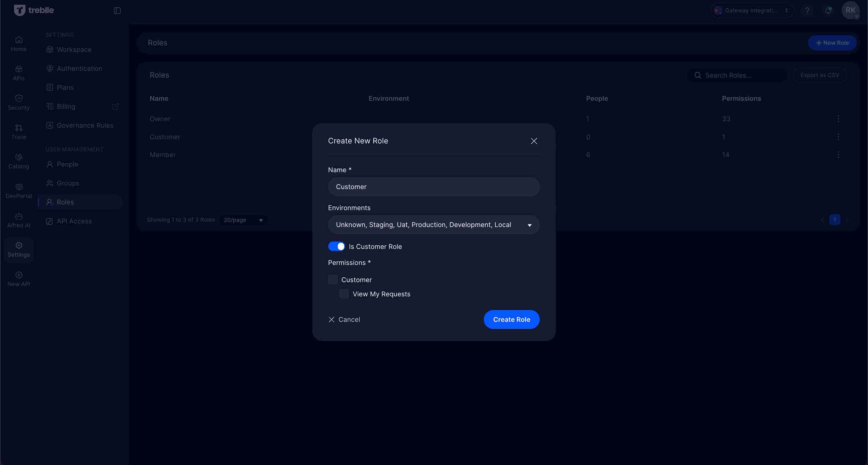The image size is (868, 465).
Task: Enable the View My Requests checkbox
Action: (x=344, y=294)
